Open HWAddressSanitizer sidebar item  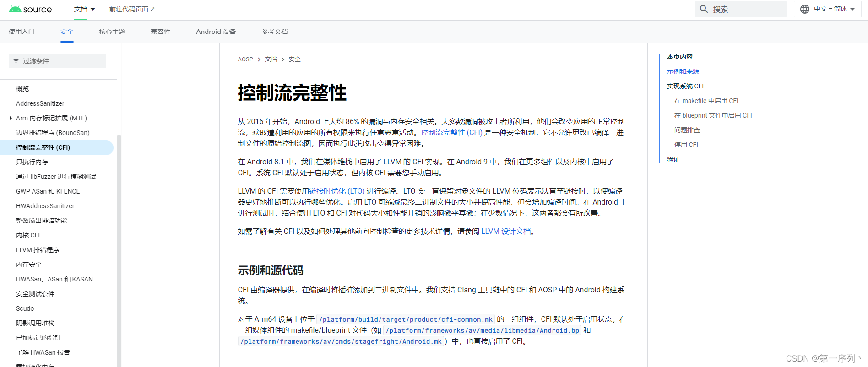(45, 206)
